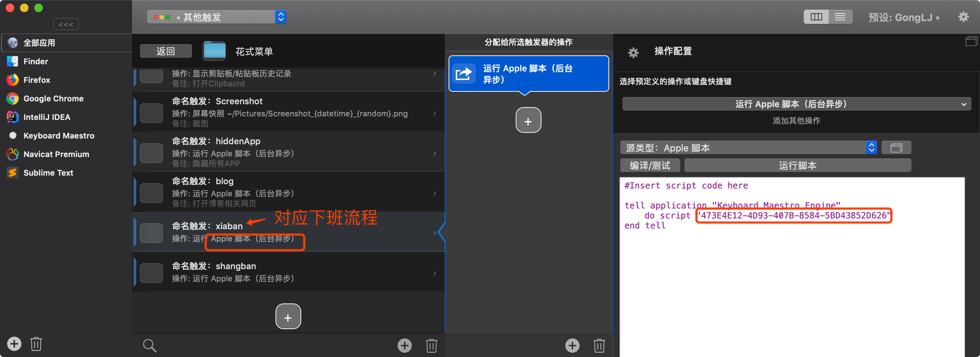This screenshot has width=980, height=357.
Task: Select Google Chrome in the app sidebar
Action: [53, 99]
